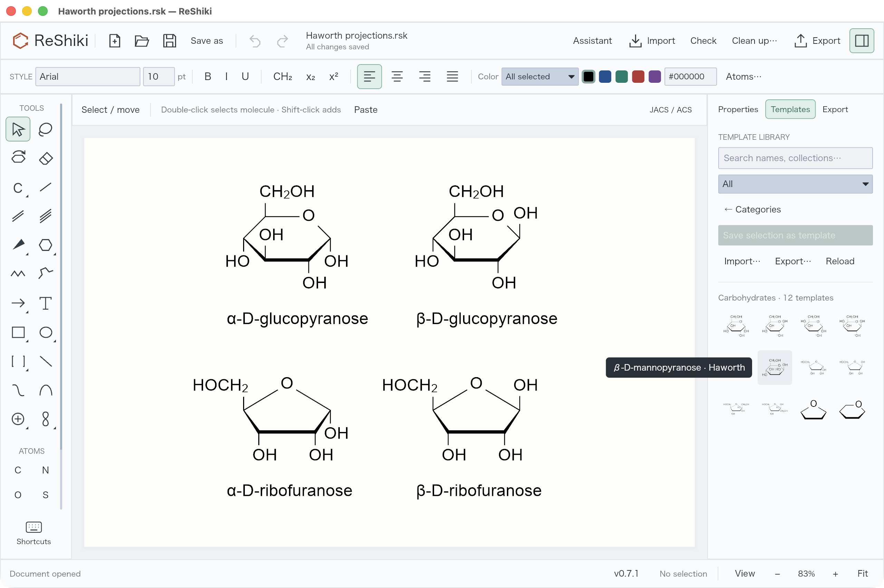Screen dimensions: 884x588
Task: Choose the brackets tool
Action: [18, 361]
